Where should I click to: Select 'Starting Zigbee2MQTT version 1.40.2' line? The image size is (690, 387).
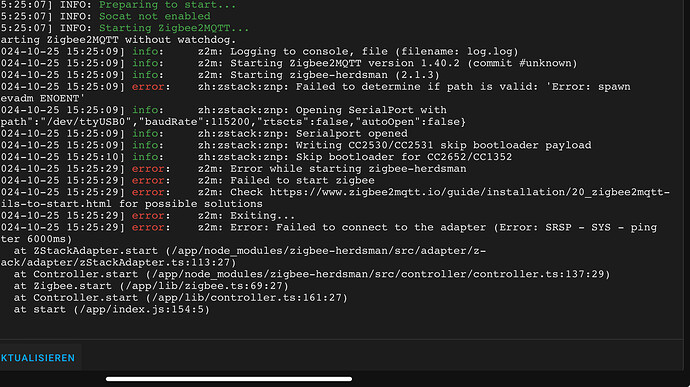click(289, 63)
